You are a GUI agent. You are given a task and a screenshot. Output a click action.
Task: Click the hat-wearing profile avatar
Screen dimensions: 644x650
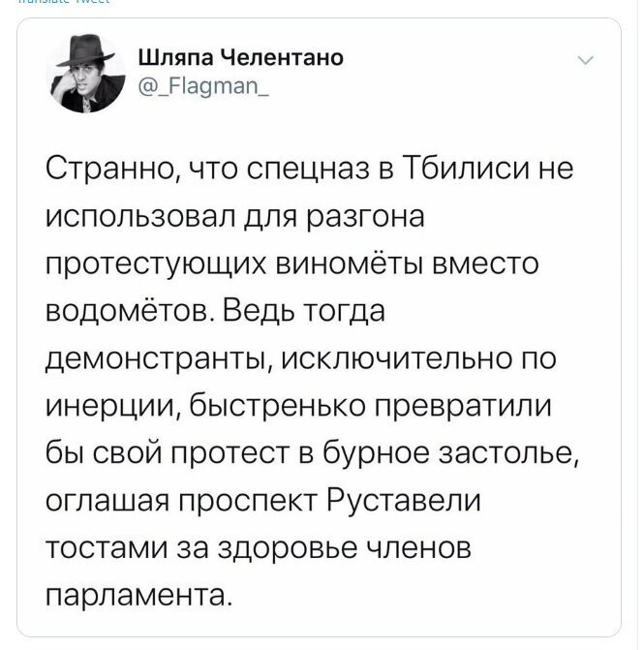pyautogui.click(x=87, y=74)
